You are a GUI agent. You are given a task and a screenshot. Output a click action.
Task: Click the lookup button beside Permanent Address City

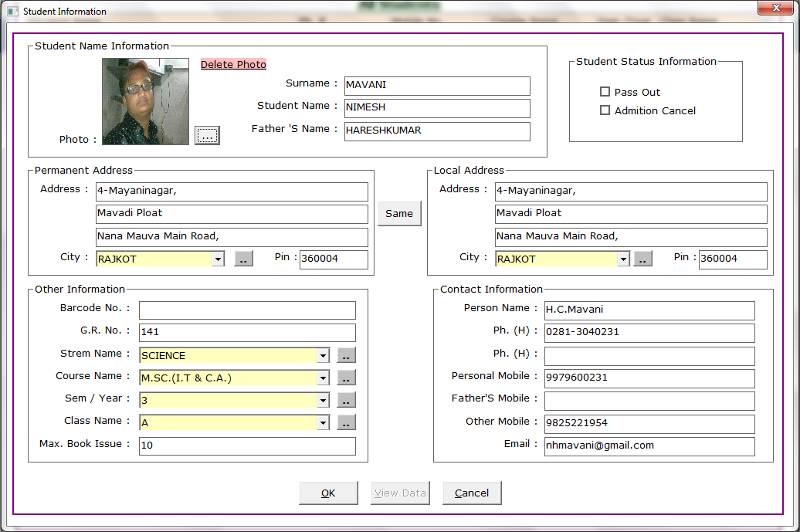coord(243,259)
